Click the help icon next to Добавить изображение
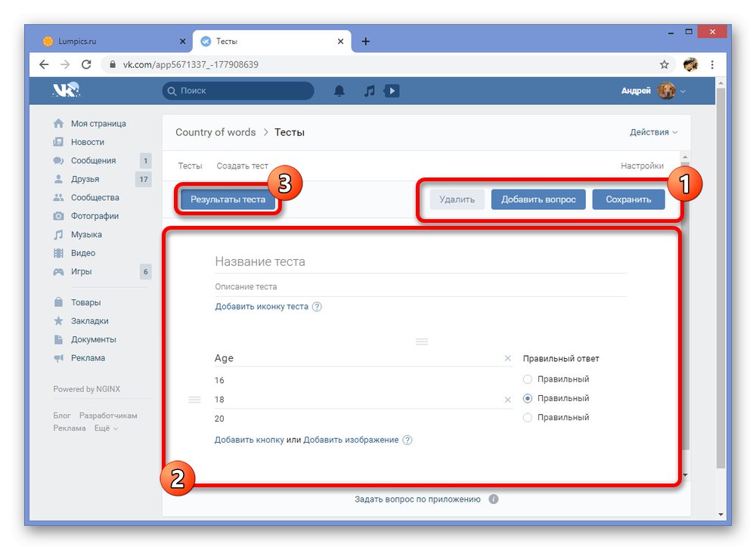Viewport: 756px width, 550px height. (407, 440)
